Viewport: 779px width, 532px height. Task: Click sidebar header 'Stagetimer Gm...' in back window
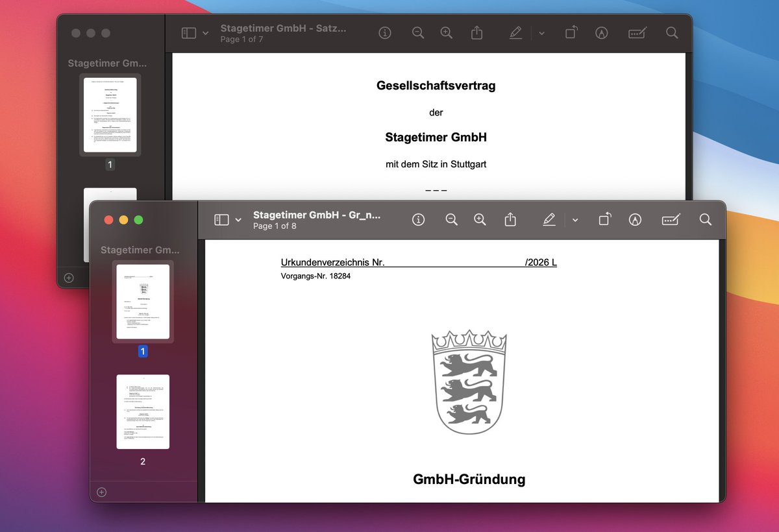107,64
